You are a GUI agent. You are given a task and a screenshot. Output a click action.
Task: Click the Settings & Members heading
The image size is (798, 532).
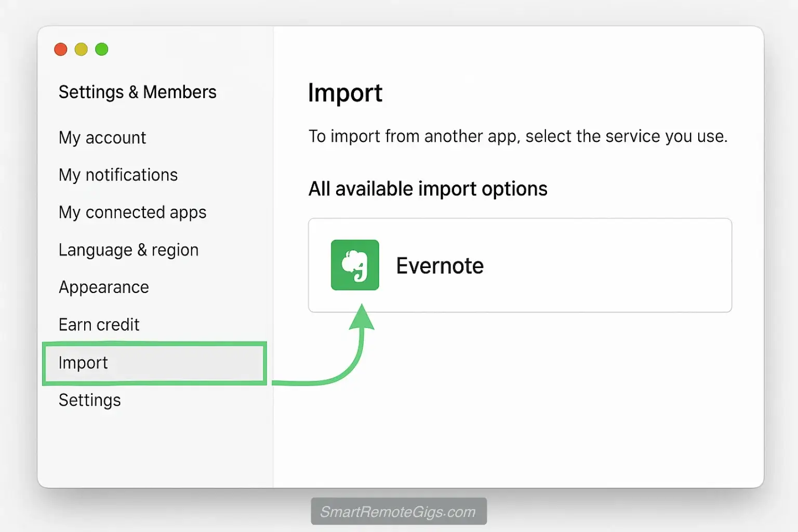coord(137,92)
